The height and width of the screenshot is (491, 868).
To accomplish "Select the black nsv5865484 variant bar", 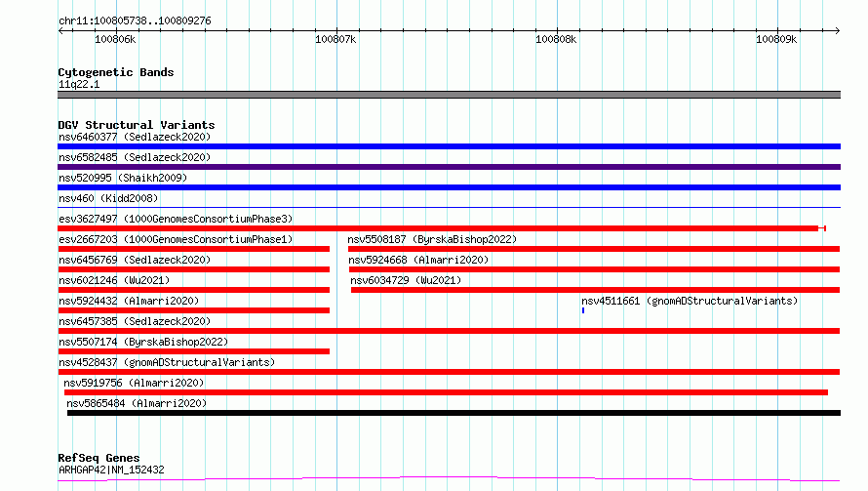I will (x=454, y=413).
